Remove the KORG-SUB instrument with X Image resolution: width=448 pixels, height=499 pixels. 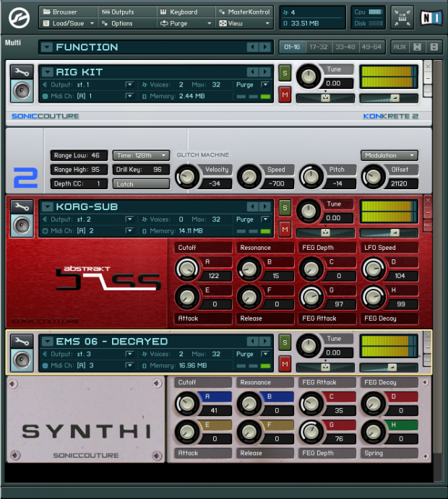coord(428,201)
